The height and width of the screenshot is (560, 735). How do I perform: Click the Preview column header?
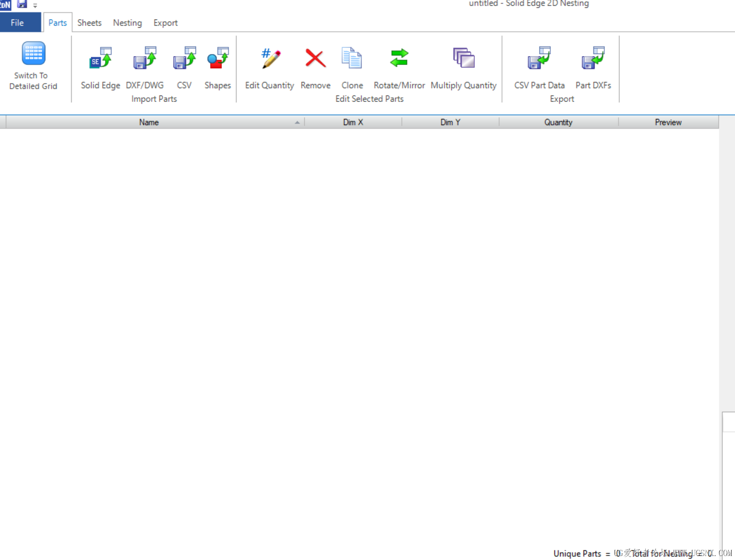pyautogui.click(x=668, y=122)
